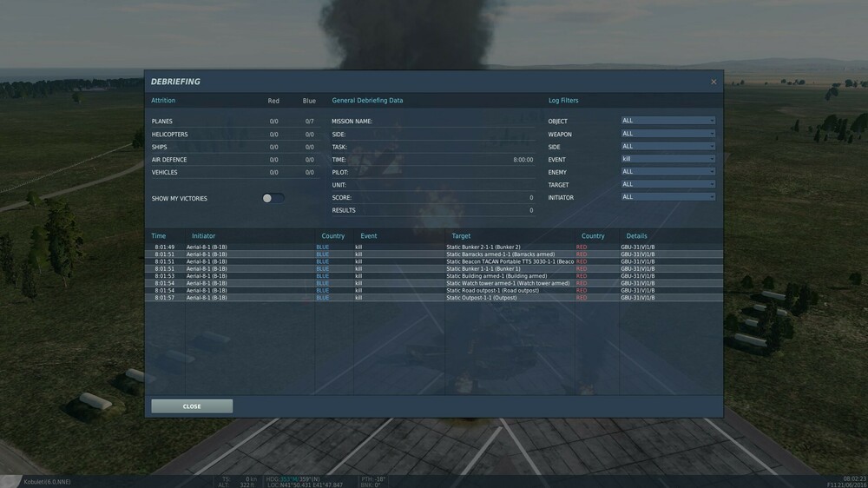
Task: Click the 8:01:49 time entry
Action: pos(164,247)
